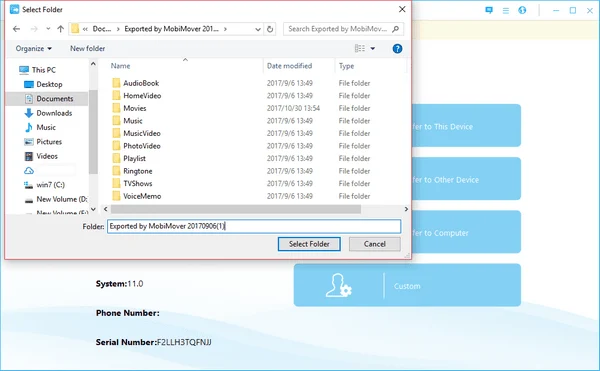Open recent locations dropdown chevron
The image size is (600, 371).
tap(48, 29)
